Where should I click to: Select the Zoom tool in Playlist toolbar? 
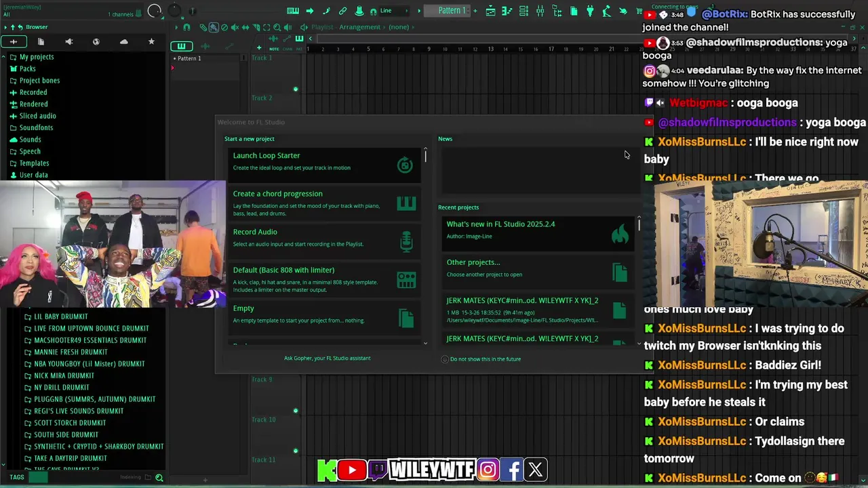(277, 28)
